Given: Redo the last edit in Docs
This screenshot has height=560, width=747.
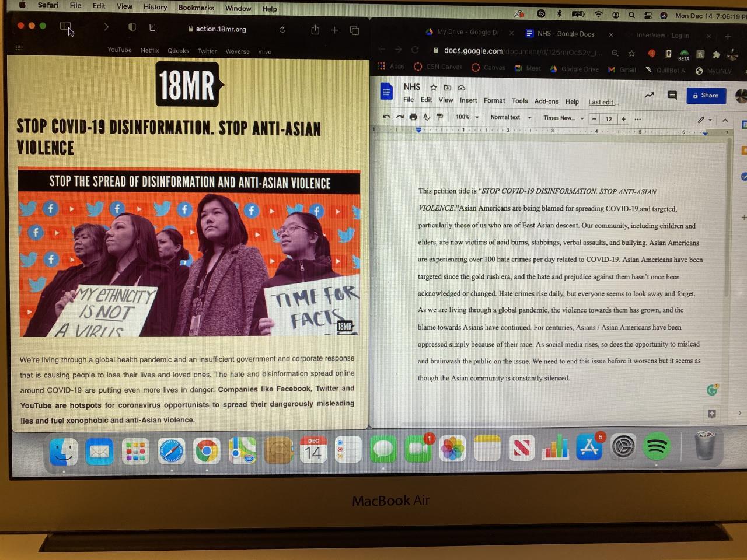Looking at the screenshot, I should tap(400, 117).
